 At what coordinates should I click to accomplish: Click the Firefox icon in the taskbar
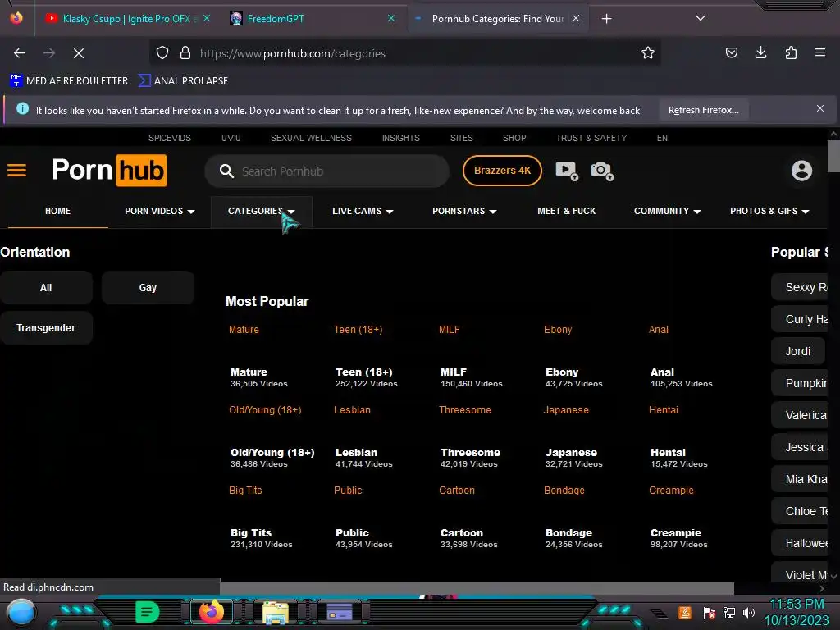211,612
